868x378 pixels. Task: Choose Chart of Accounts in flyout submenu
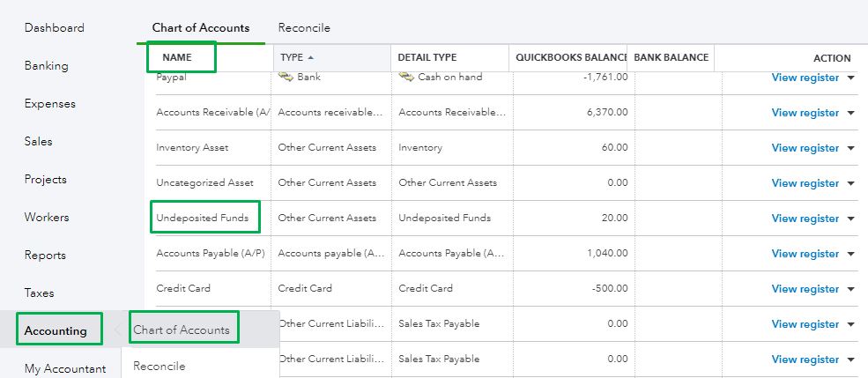tap(181, 330)
